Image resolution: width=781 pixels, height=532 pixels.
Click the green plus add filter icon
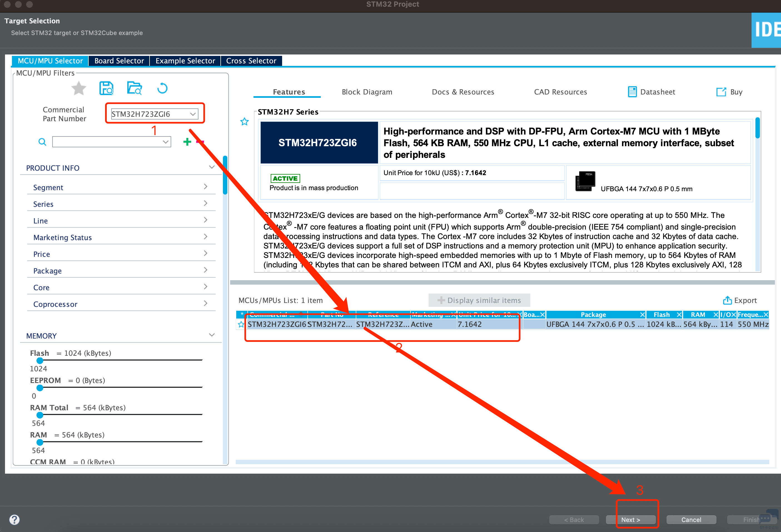click(187, 142)
